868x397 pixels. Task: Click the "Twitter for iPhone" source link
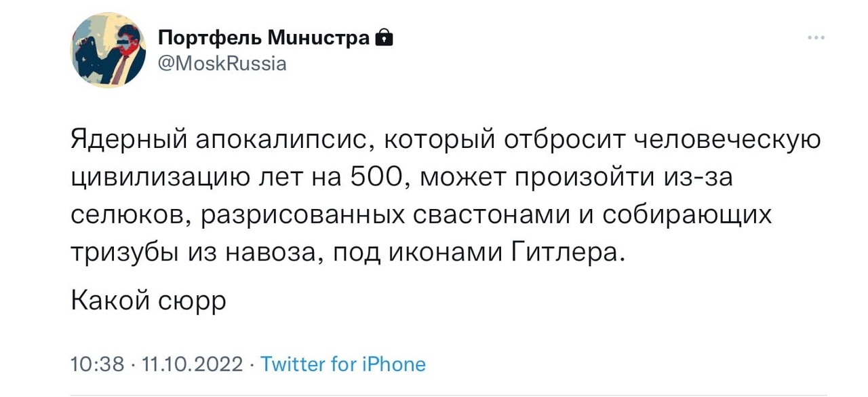tap(343, 364)
